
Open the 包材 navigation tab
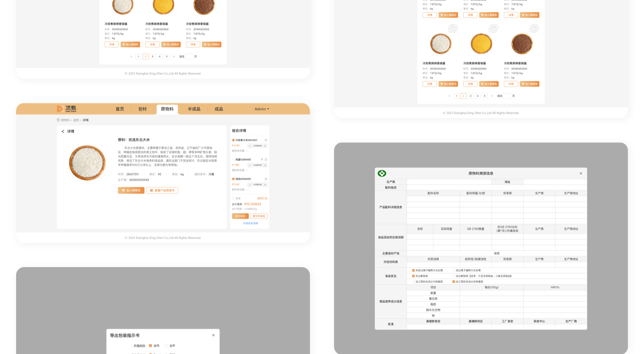tap(142, 109)
